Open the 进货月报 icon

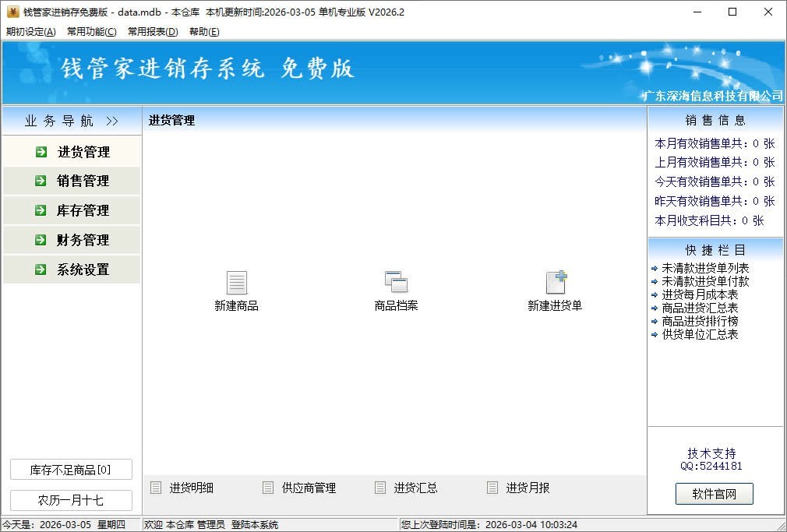coord(492,488)
